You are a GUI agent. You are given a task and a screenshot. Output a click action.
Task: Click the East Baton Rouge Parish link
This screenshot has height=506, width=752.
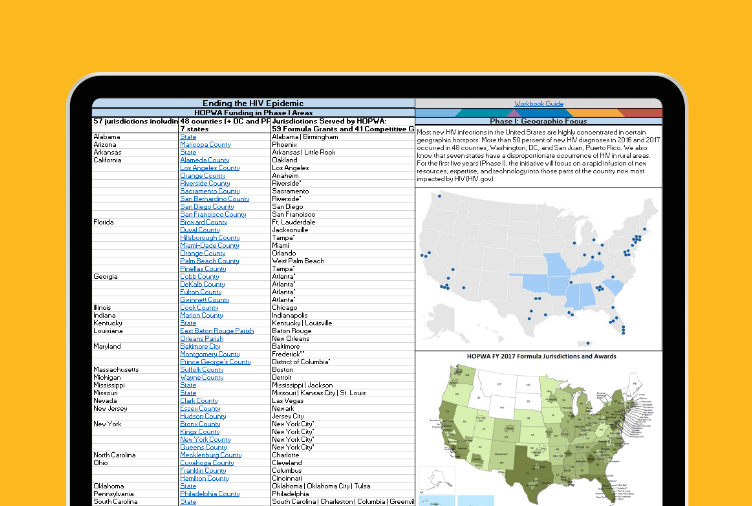coord(217,330)
